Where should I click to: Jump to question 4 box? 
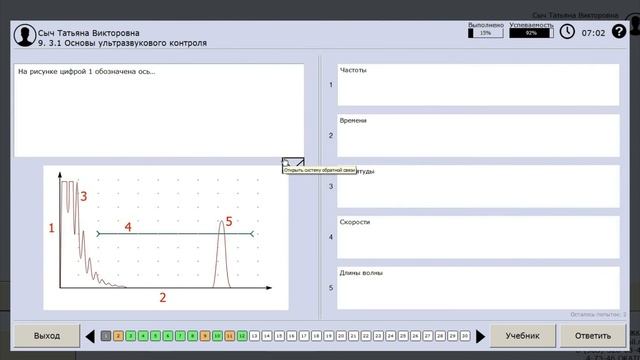pos(143,336)
